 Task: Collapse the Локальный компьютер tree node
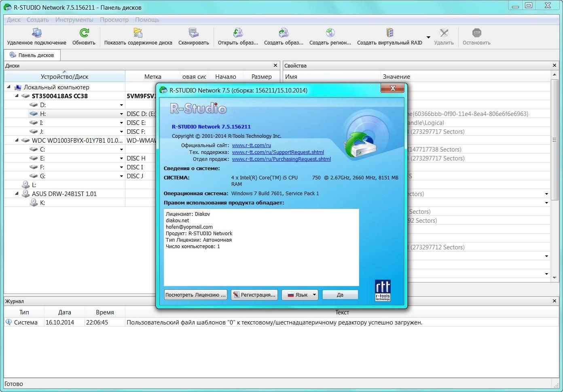9,87
